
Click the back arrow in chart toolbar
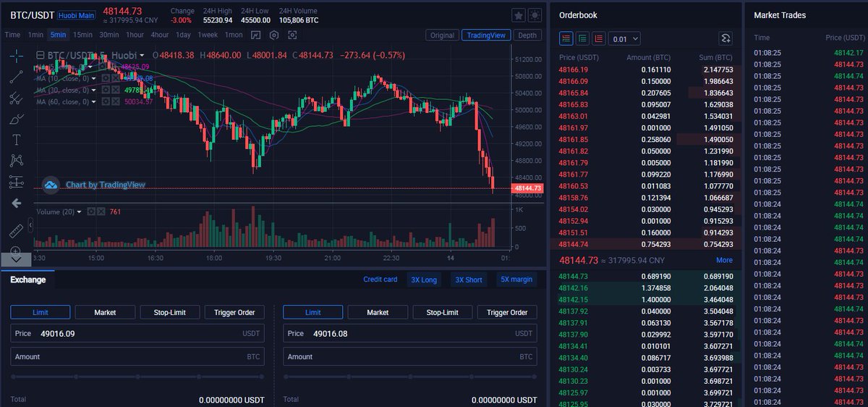(16, 204)
